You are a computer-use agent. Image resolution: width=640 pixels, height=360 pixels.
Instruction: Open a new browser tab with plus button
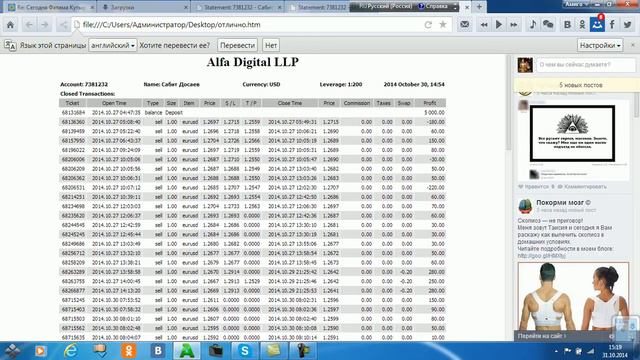(479, 7)
